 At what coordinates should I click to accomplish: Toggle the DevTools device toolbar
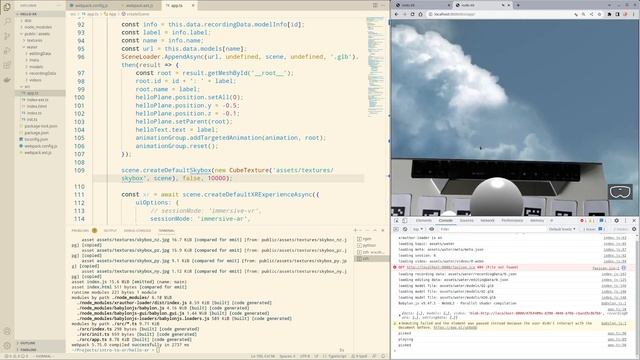pyautogui.click(x=404, y=220)
